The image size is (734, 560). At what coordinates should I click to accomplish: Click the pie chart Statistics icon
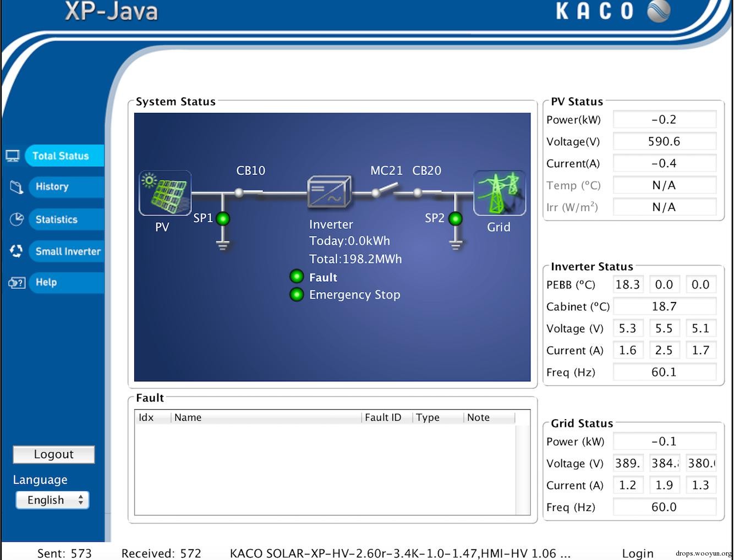click(17, 219)
